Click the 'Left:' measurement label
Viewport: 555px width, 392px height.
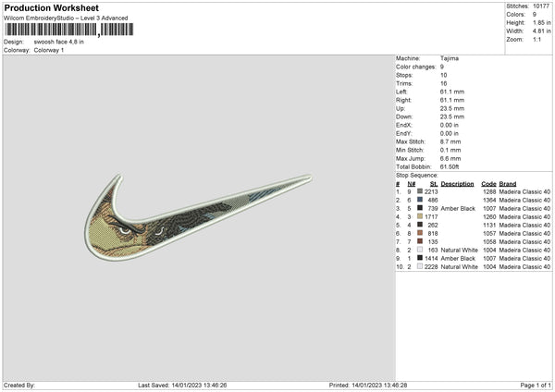click(401, 92)
